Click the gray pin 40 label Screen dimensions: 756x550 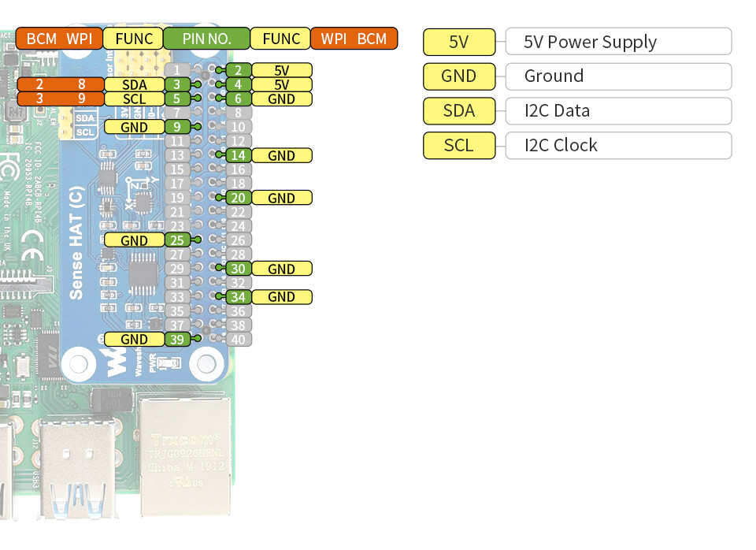coord(238,340)
